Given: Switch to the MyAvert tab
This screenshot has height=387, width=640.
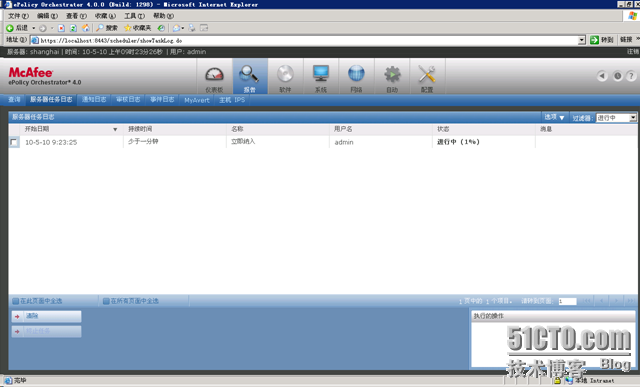Looking at the screenshot, I should click(x=197, y=100).
